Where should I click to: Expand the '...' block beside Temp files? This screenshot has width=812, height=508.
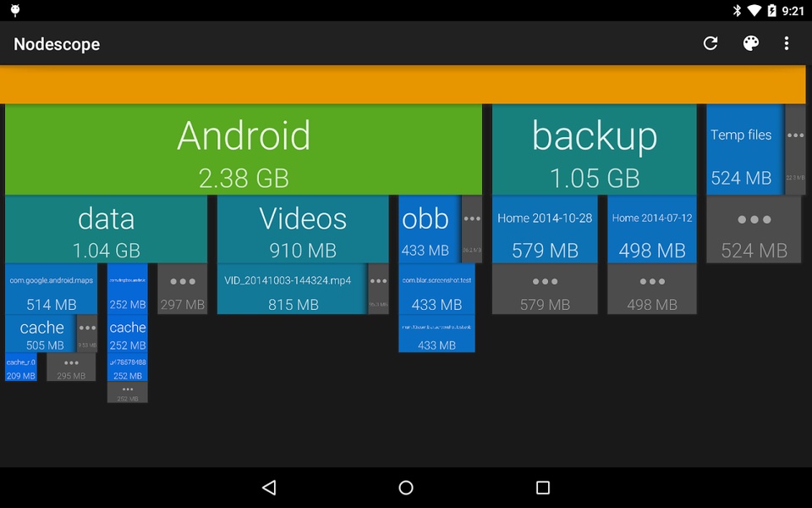point(795,149)
